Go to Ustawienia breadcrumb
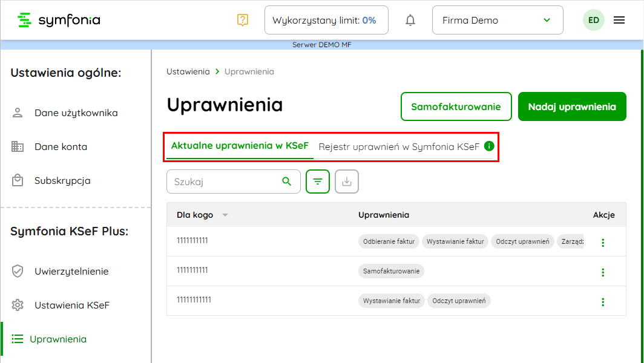Screen dimensions: 644x363 tap(188, 71)
